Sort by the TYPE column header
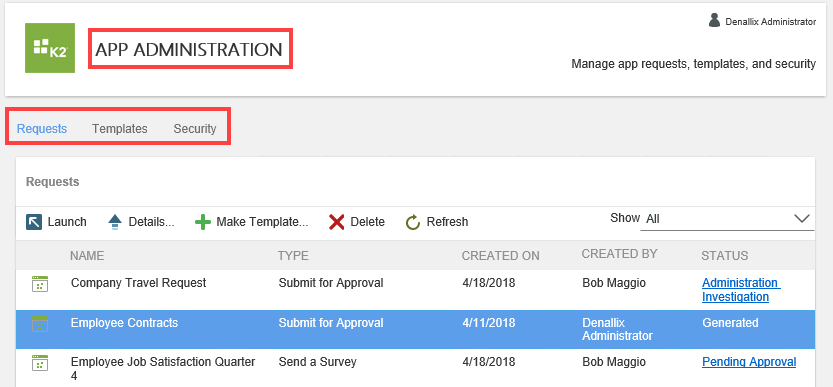This screenshot has width=833, height=387. (293, 256)
